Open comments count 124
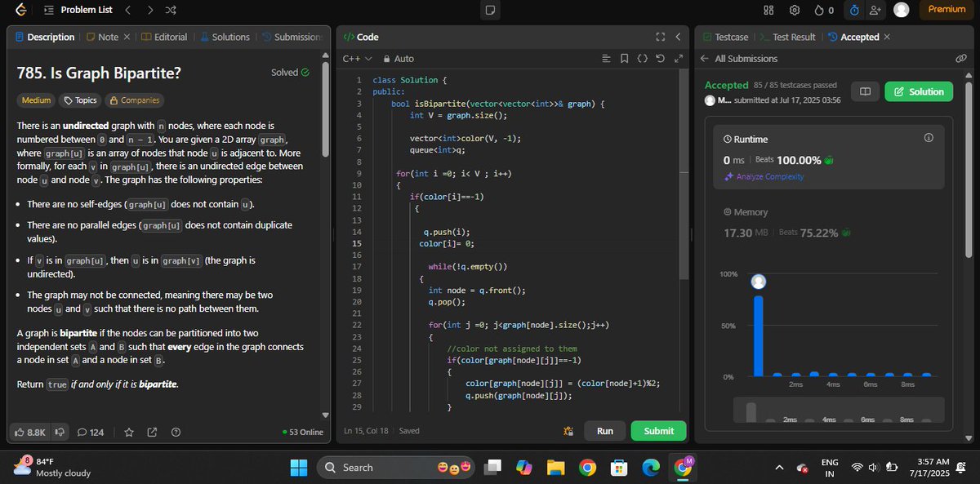Viewport: 980px width, 484px height. [x=91, y=432]
